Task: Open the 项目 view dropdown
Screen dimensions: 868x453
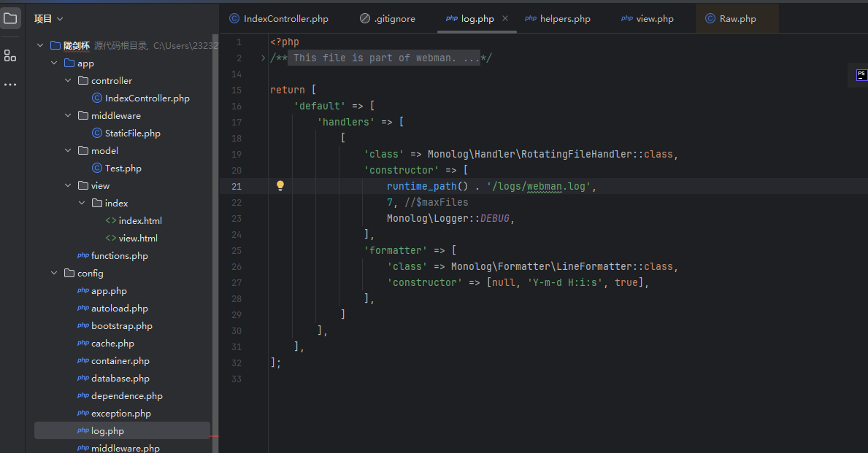Action: tap(49, 19)
